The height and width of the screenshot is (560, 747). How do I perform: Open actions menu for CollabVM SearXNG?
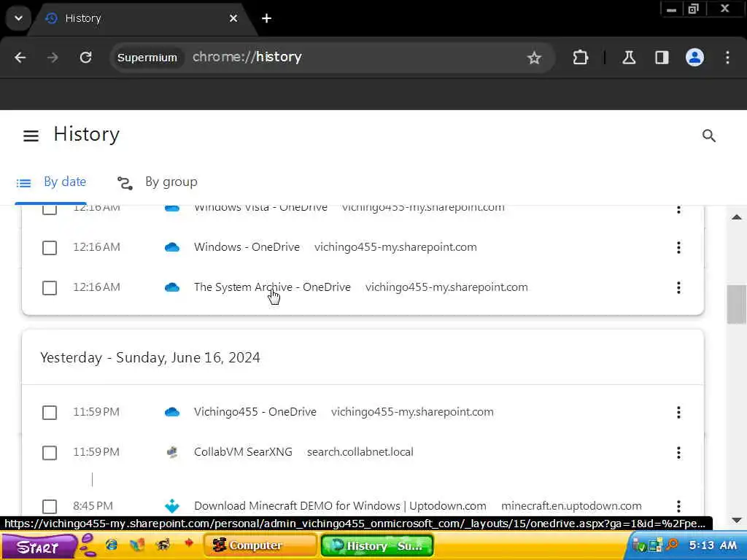(x=679, y=452)
